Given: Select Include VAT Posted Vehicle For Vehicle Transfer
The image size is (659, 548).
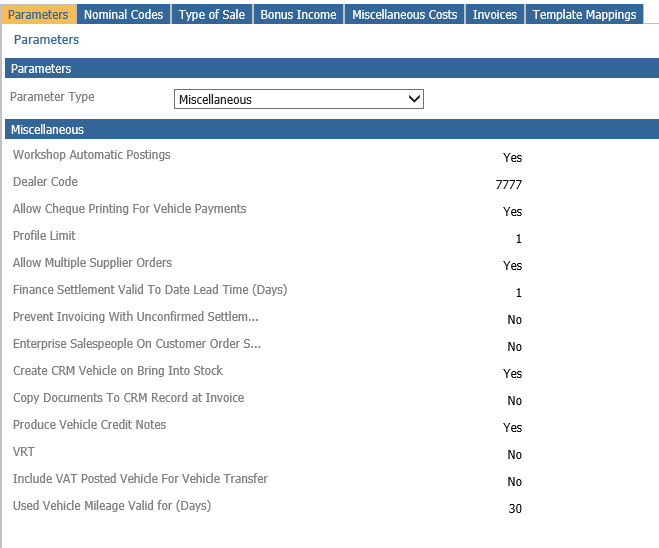Looking at the screenshot, I should tap(140, 478).
